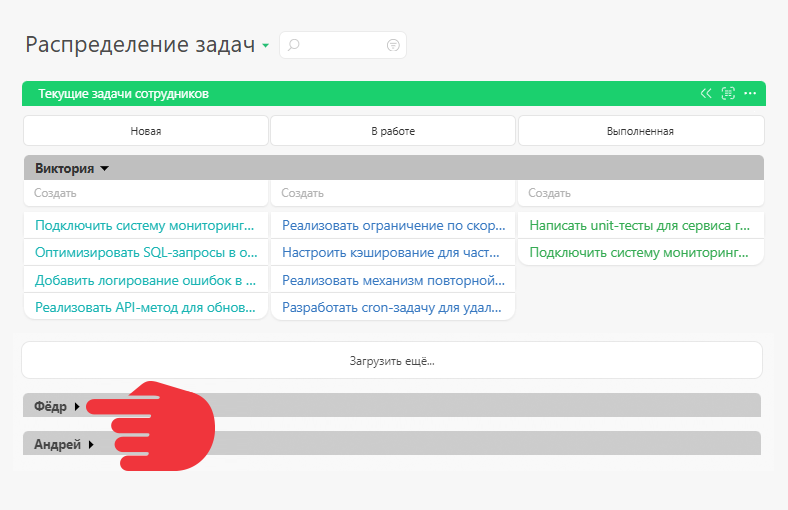The width and height of the screenshot is (788, 510).
Task: Open task Настроить кэширование для част
Action: click(391, 253)
